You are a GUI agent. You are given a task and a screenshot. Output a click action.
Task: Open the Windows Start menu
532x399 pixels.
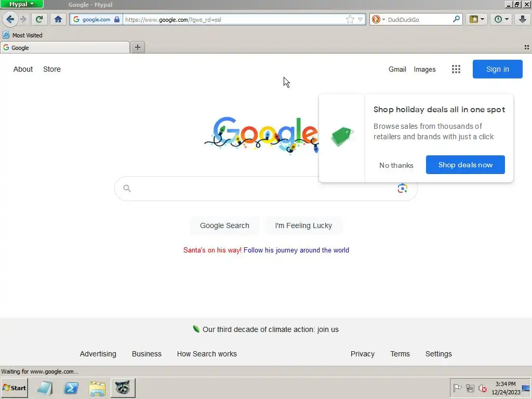point(15,388)
